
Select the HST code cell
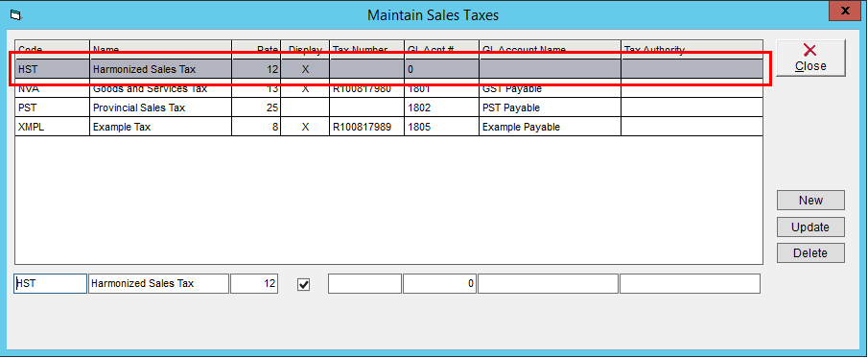pyautogui.click(x=52, y=70)
